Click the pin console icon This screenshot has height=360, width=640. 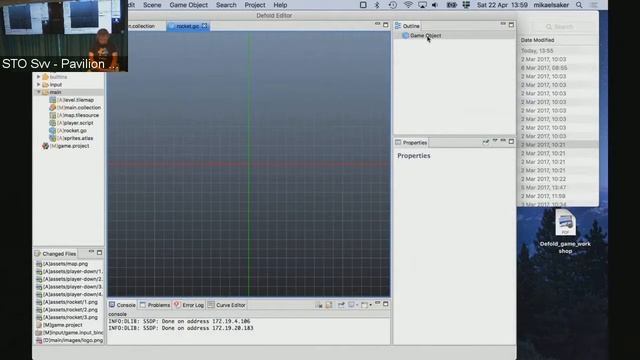pyautogui.click(x=341, y=305)
